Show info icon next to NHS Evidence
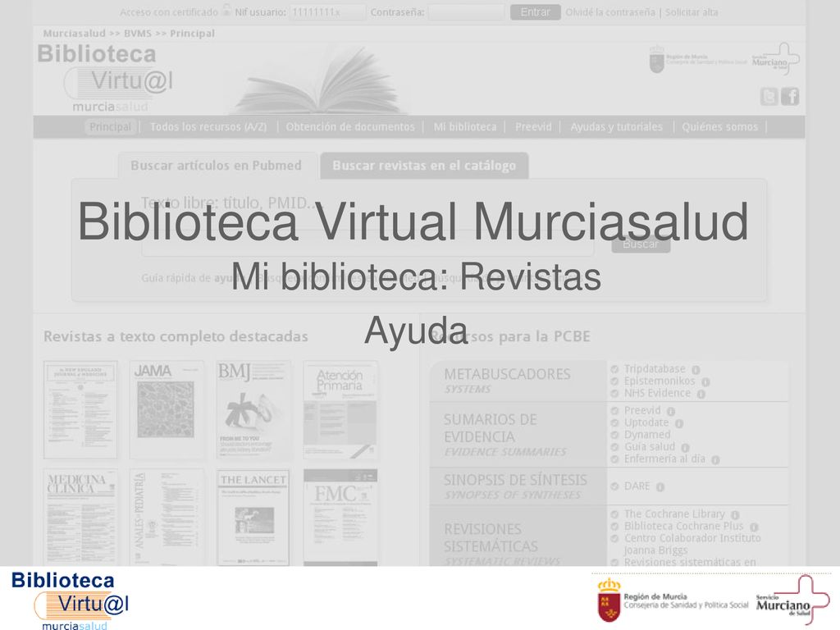 [701, 395]
